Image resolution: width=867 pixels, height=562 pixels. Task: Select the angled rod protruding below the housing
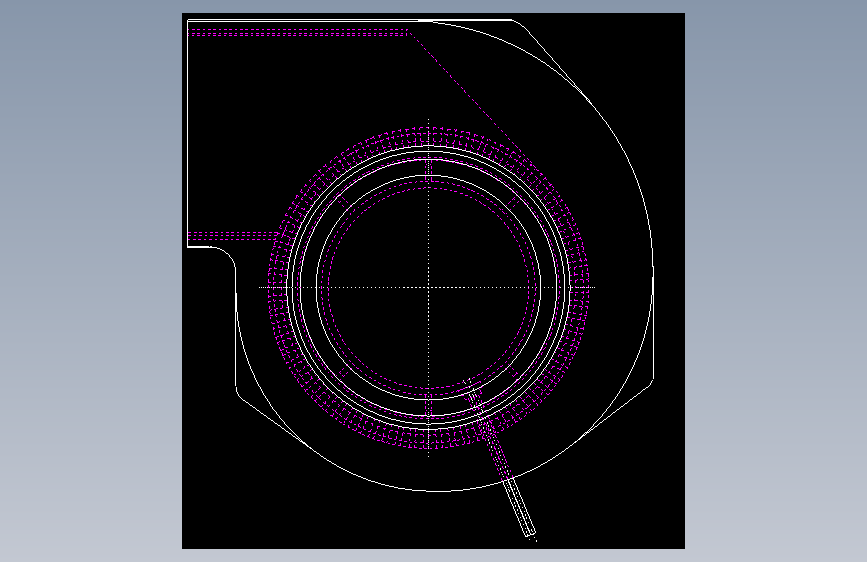click(x=520, y=507)
